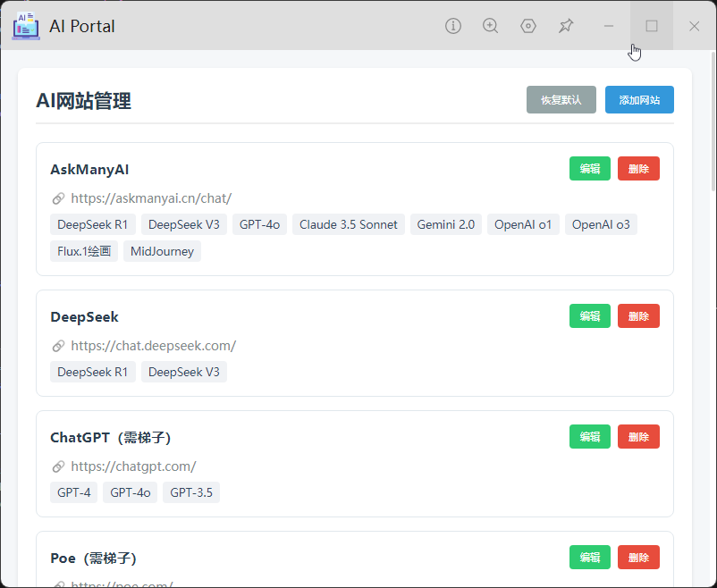The image size is (717, 588).
Task: Click the AI Portal title text
Action: tap(82, 26)
